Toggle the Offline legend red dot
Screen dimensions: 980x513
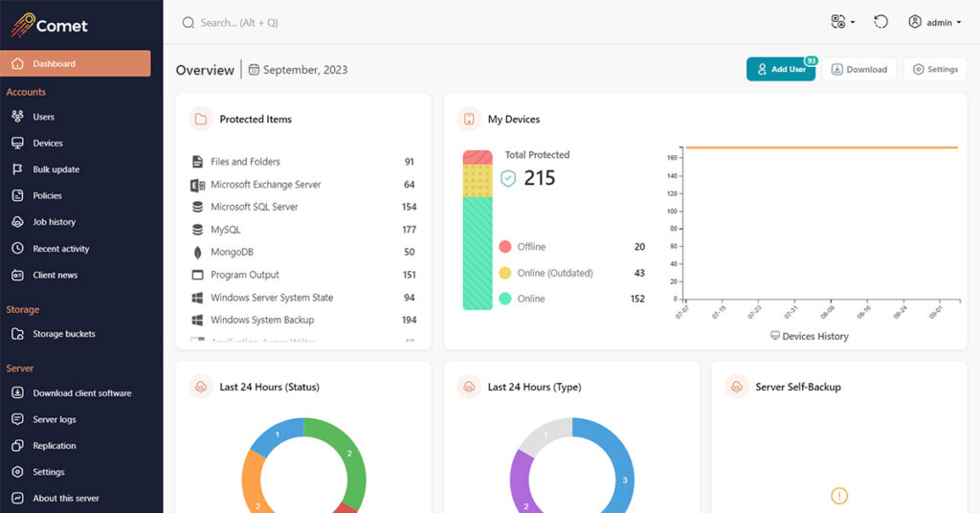(x=505, y=247)
